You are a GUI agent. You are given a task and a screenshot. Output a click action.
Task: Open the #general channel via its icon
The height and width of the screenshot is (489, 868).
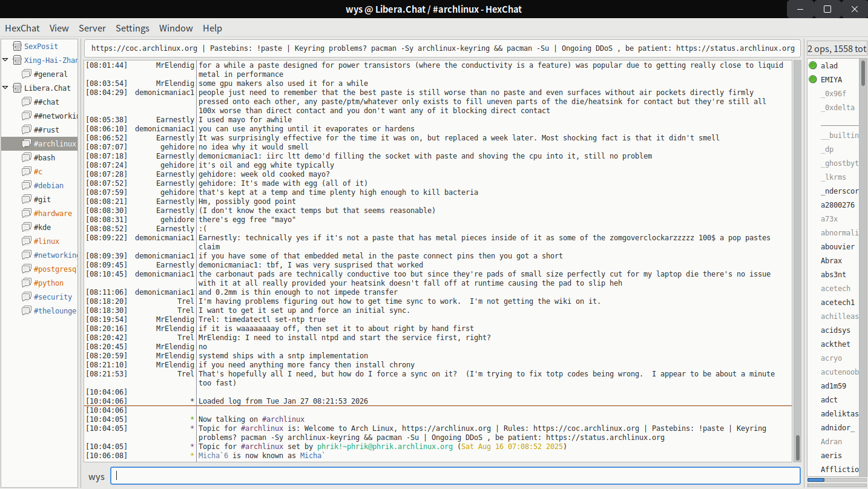(x=27, y=74)
